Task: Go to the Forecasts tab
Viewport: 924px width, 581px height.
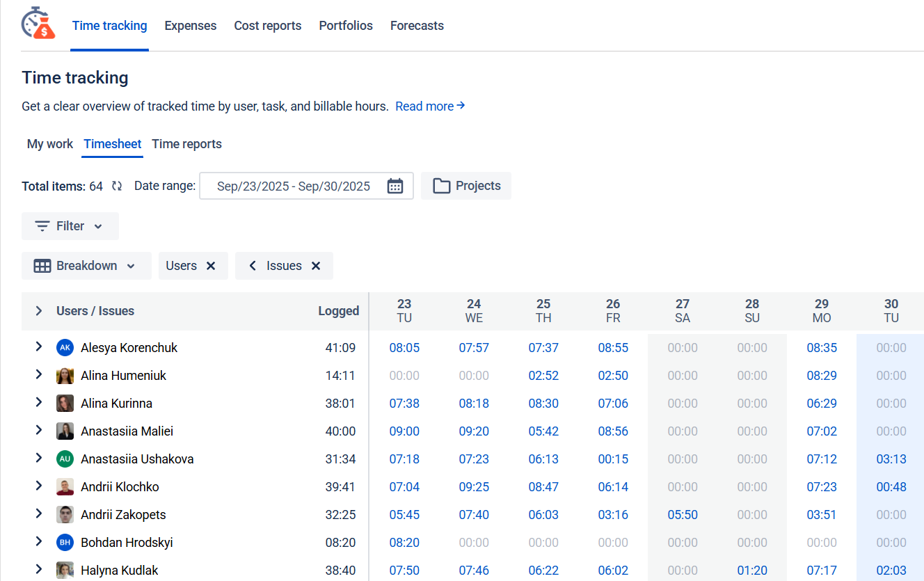Action: (417, 26)
